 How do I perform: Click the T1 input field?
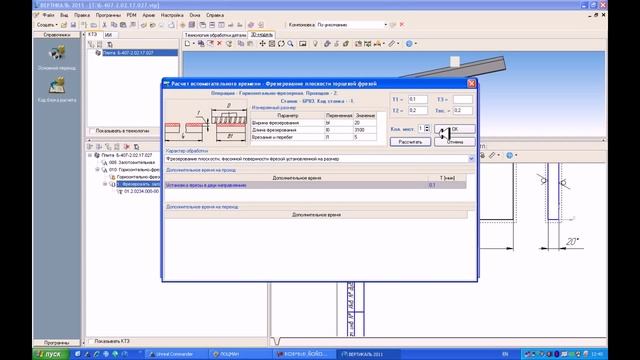click(418, 99)
